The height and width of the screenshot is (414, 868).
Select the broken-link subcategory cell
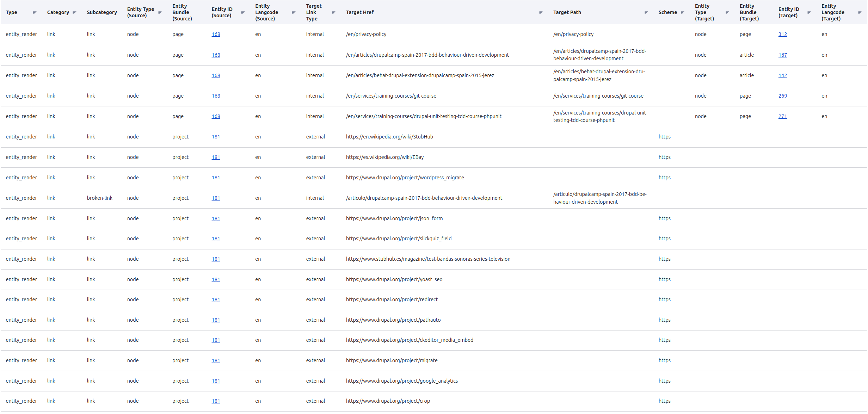(100, 198)
